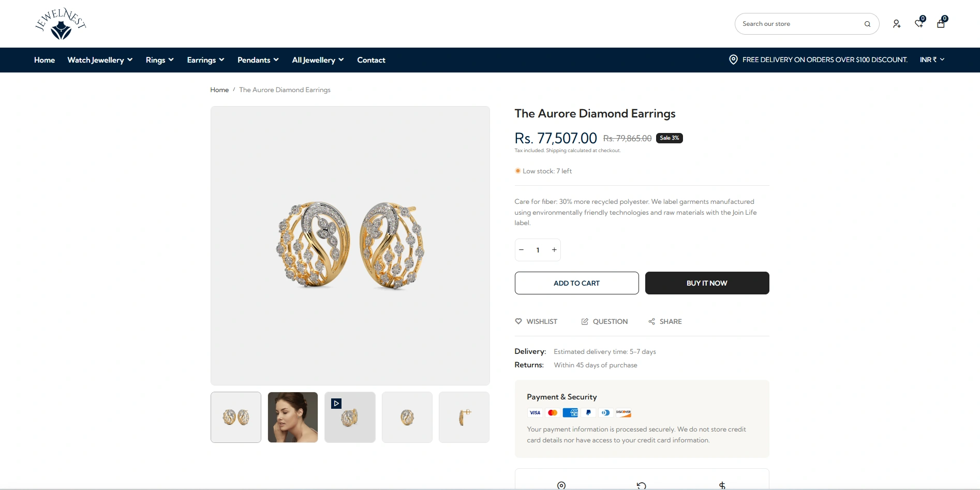Share this product
The image size is (980, 490).
click(665, 321)
